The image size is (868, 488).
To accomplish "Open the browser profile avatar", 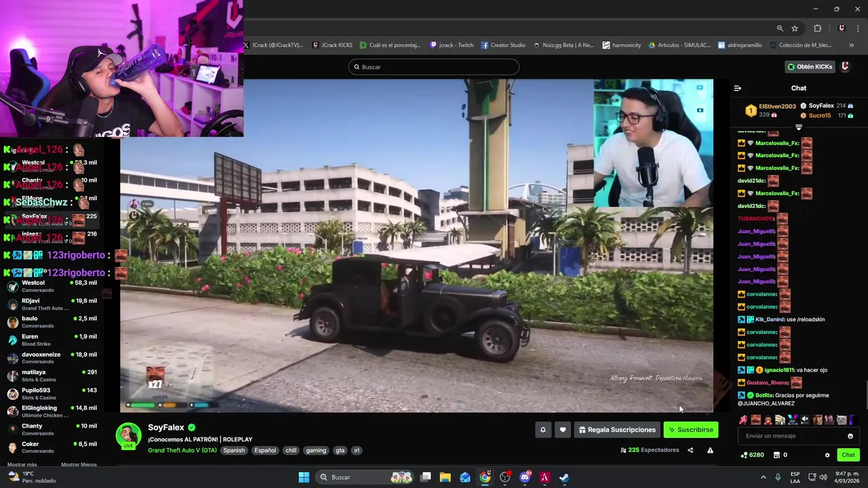I will pyautogui.click(x=842, y=28).
